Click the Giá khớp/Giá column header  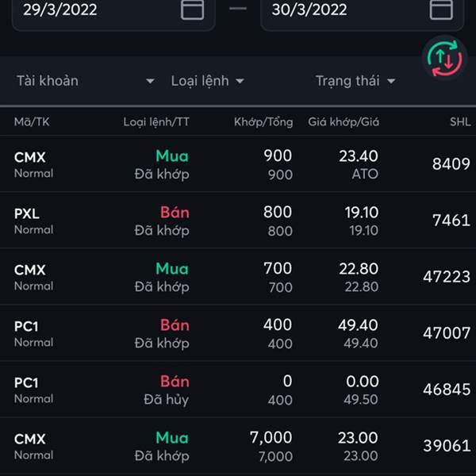pyautogui.click(x=344, y=122)
